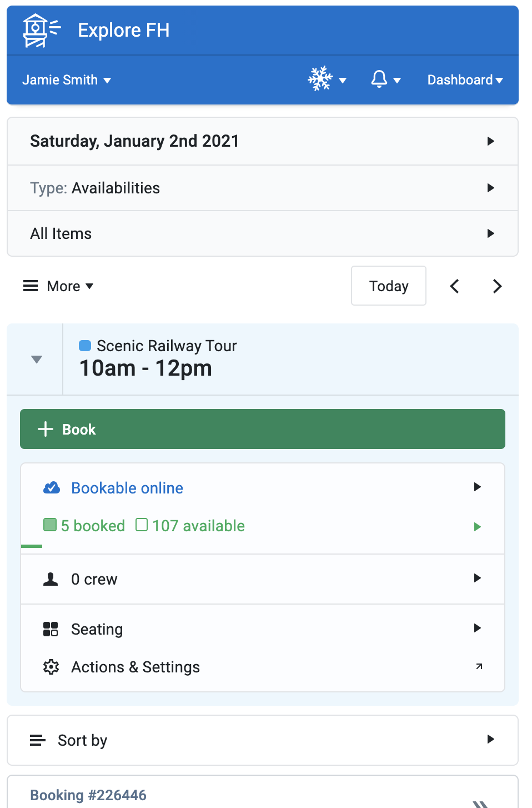Click the crew person icon
Screen dimensions: 532x808
pos(51,579)
